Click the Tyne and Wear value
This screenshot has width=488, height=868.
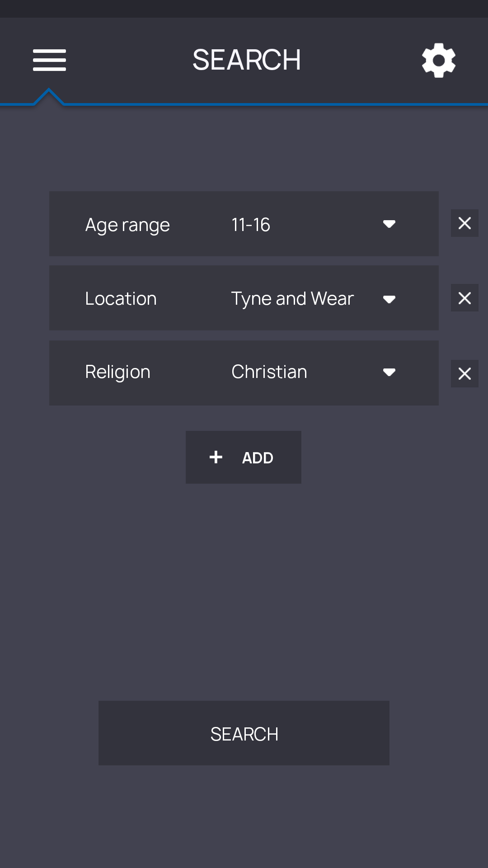pos(292,299)
